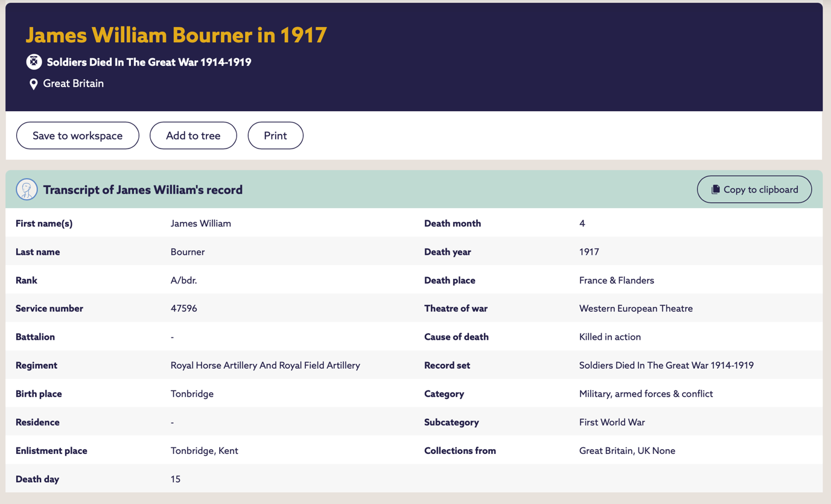This screenshot has height=504, width=831.
Task: Select Western European Theatre value
Action: 636,308
